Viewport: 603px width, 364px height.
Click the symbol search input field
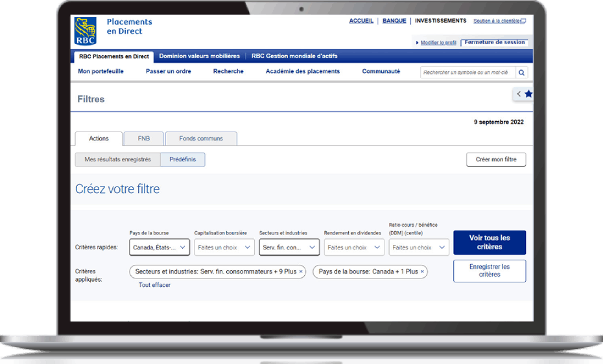click(467, 72)
